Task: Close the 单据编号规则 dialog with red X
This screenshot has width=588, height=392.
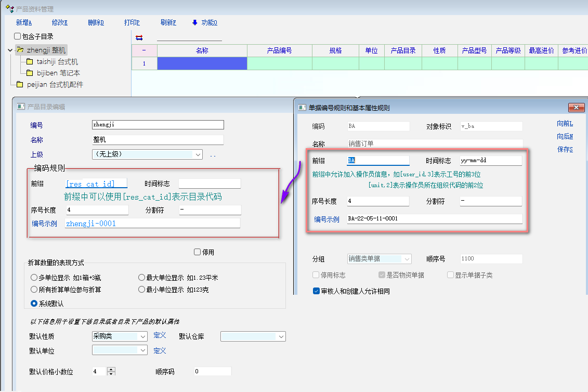Action: tap(577, 108)
